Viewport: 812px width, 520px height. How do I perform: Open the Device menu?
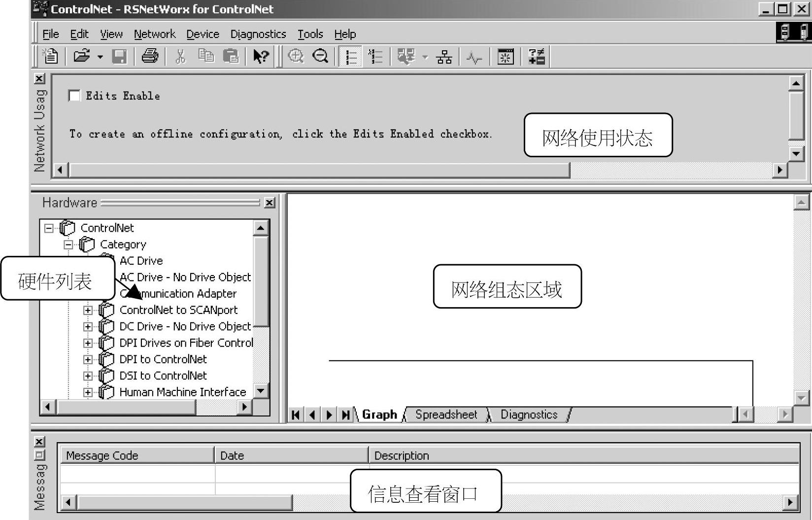tap(203, 34)
